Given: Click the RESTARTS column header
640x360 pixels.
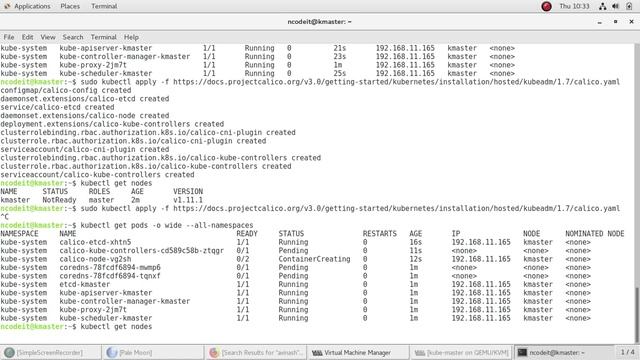Looking at the screenshot, I should click(x=380, y=234).
